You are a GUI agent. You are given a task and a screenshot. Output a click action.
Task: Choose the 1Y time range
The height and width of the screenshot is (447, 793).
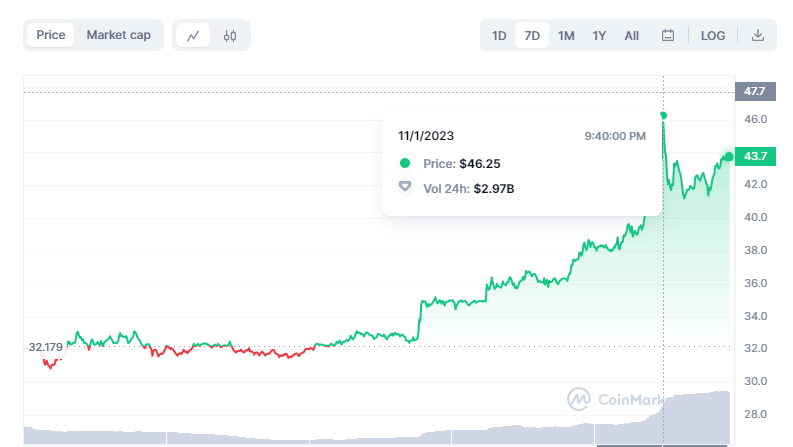tap(599, 35)
